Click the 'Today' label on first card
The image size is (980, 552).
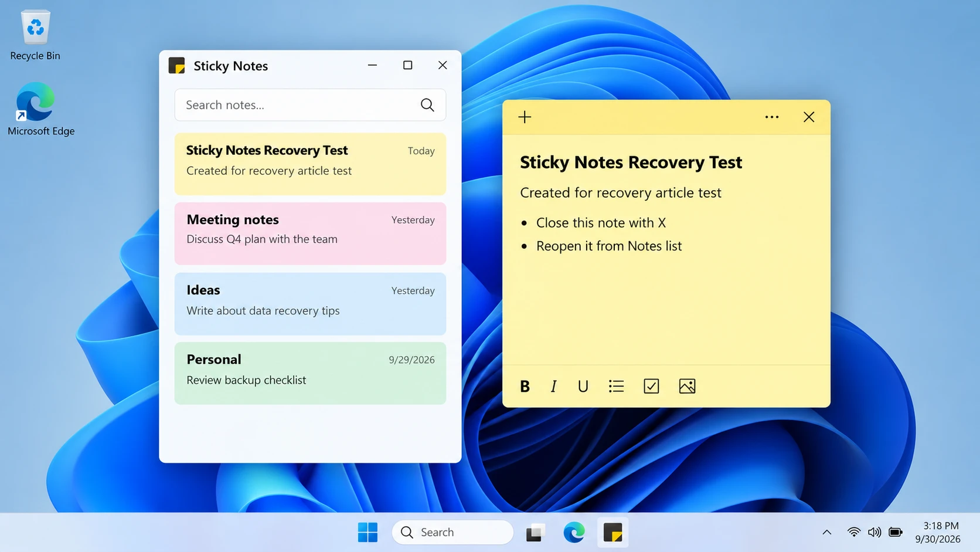click(x=421, y=151)
